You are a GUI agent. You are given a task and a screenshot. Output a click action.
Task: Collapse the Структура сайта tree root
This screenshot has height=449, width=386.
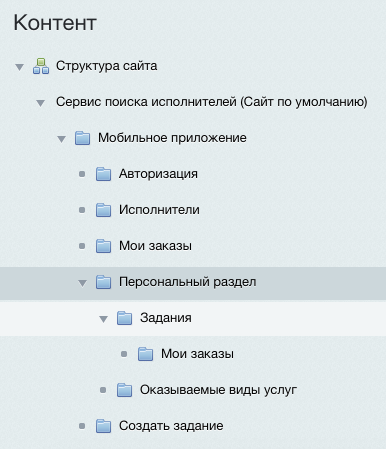(x=19, y=67)
